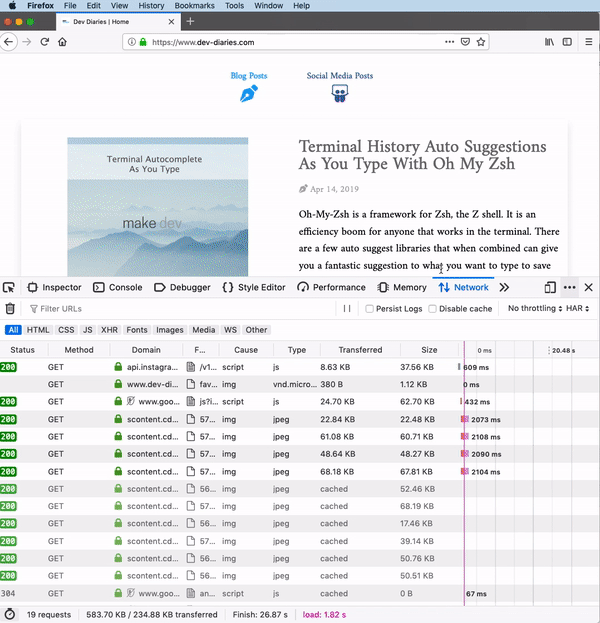Activate the element picker tool

tap(9, 287)
